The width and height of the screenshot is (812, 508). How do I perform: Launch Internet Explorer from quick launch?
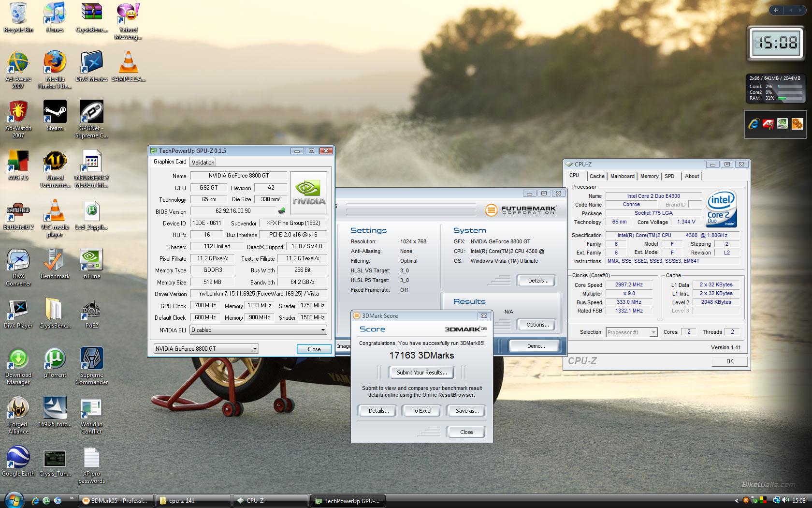pyautogui.click(x=35, y=501)
